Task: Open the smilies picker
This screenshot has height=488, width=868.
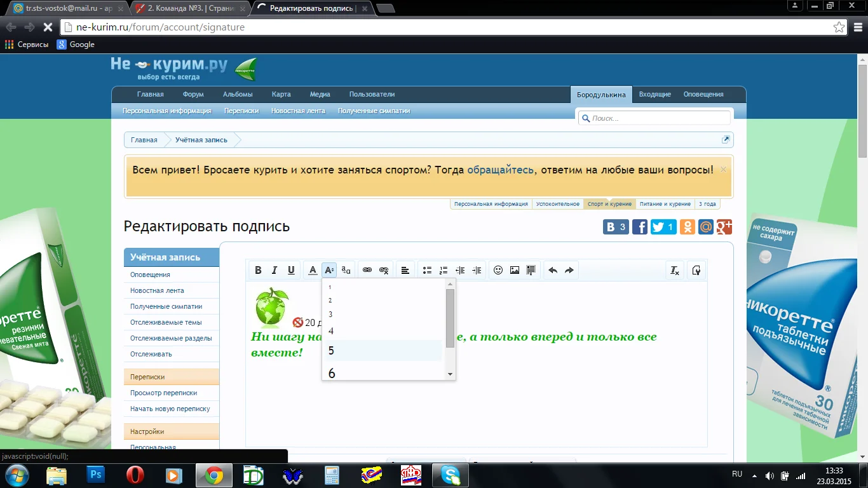Action: pos(498,270)
